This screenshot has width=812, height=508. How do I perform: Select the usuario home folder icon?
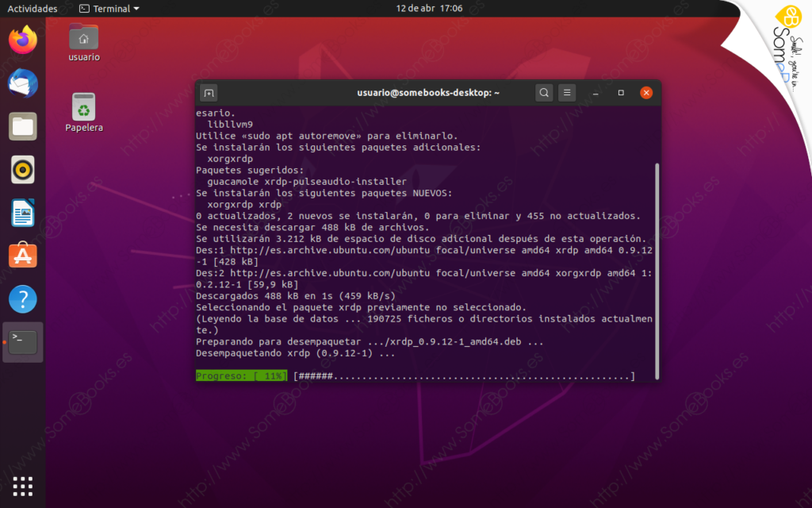[x=84, y=41]
